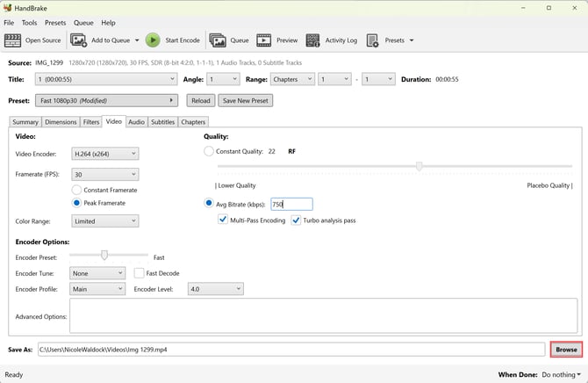The height and width of the screenshot is (383, 588).
Task: Select the Constant Quality radio button
Action: (x=209, y=151)
